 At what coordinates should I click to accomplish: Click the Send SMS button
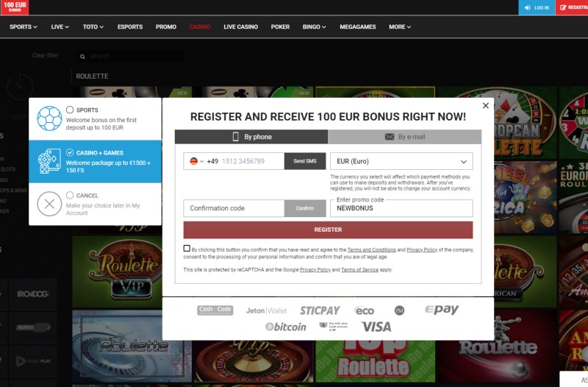pyautogui.click(x=305, y=161)
